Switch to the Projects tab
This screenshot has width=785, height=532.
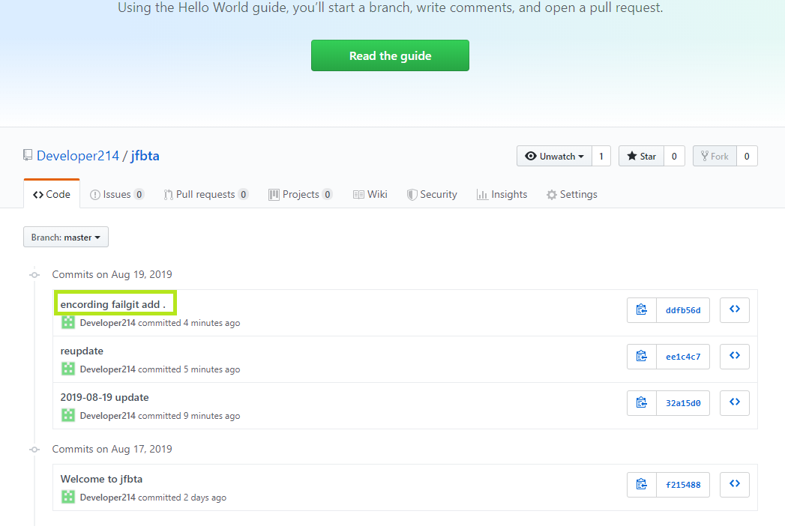(x=301, y=194)
